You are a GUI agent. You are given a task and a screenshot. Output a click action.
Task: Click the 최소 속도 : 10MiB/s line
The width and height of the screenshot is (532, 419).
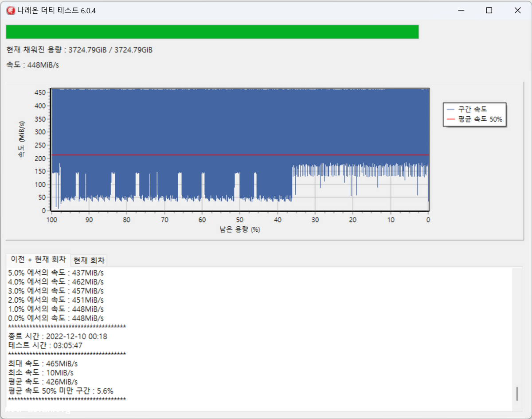point(41,372)
